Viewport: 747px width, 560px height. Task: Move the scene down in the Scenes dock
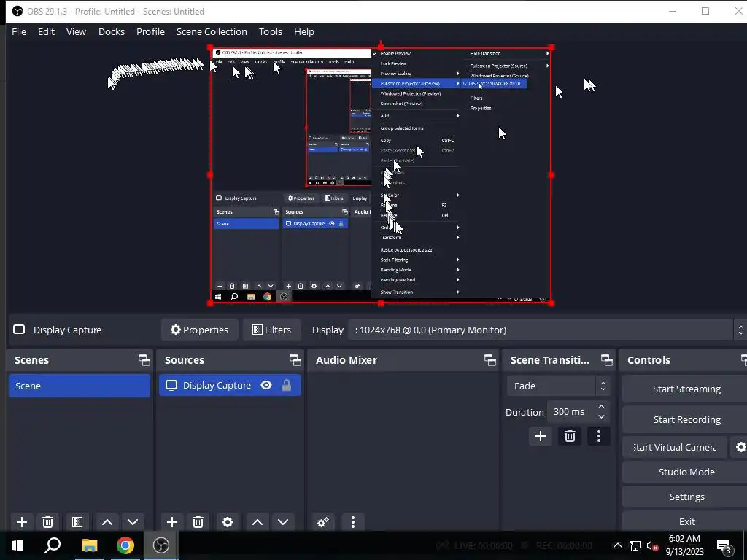tap(133, 522)
